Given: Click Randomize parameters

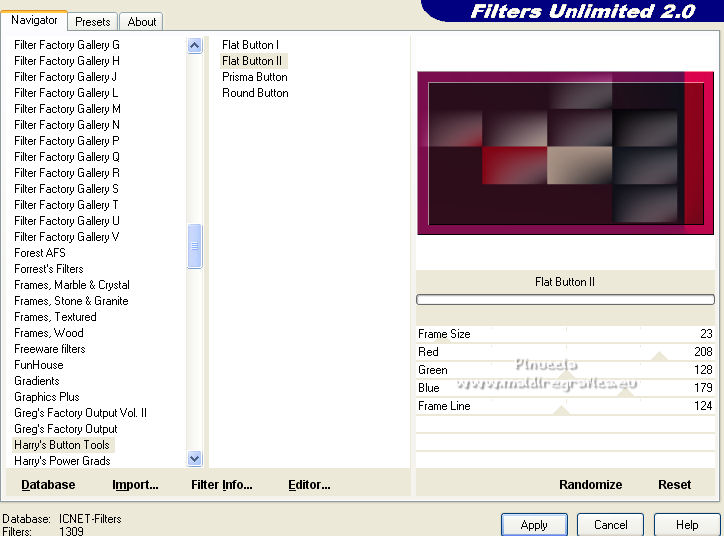Looking at the screenshot, I should (591, 485).
